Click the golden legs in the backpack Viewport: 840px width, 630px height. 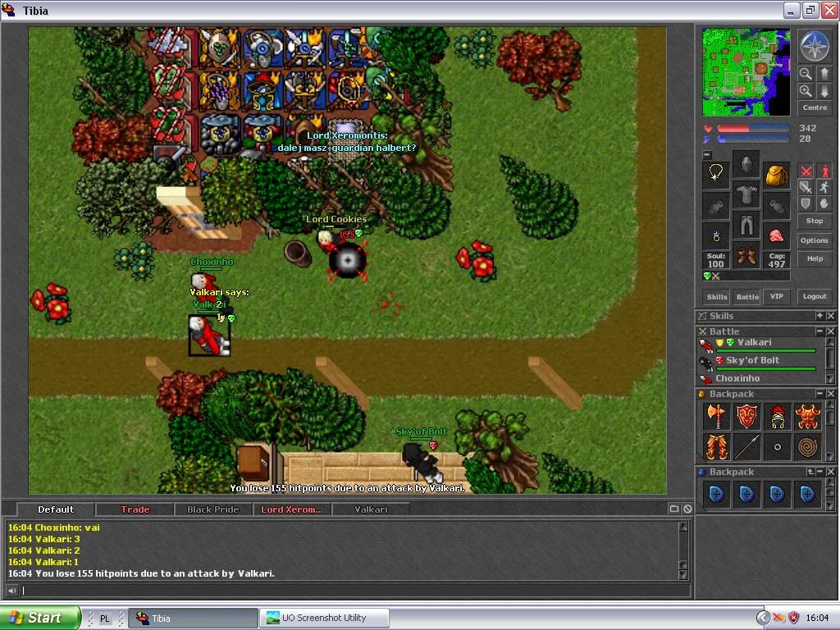click(x=715, y=447)
